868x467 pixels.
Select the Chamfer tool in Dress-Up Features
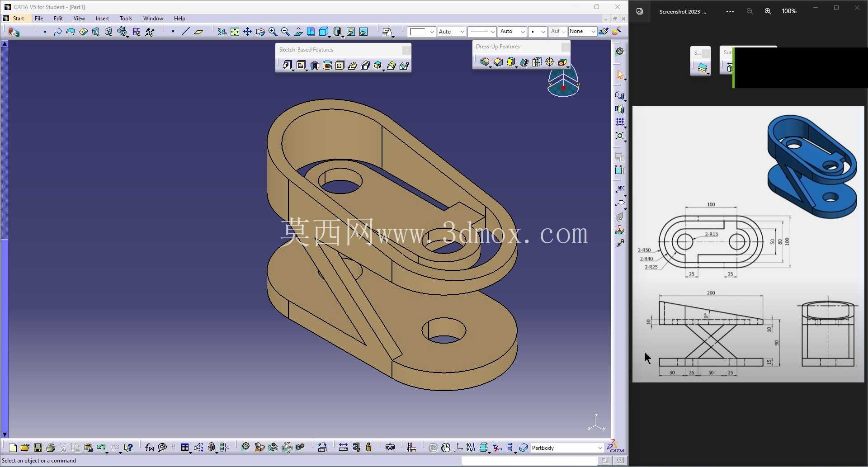tap(498, 62)
